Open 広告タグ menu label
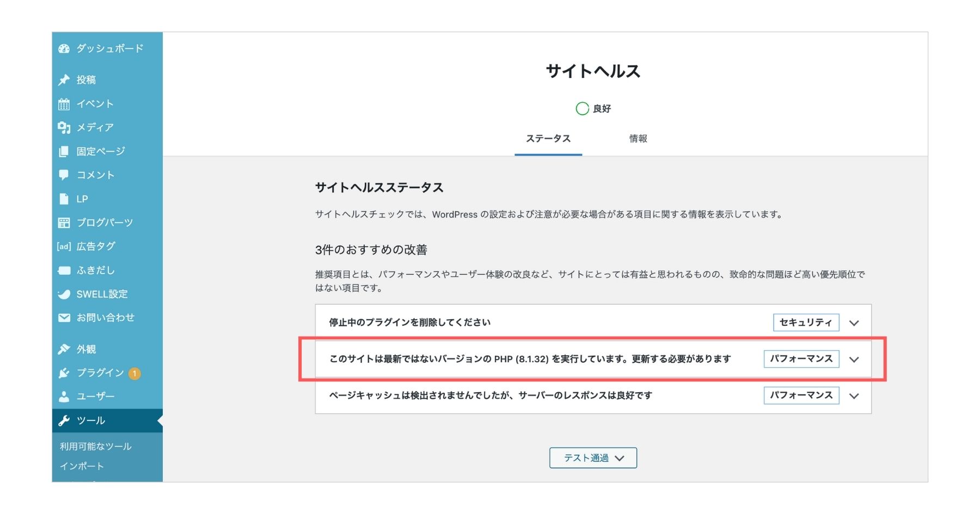Viewport: 980px width, 514px height. 96,246
